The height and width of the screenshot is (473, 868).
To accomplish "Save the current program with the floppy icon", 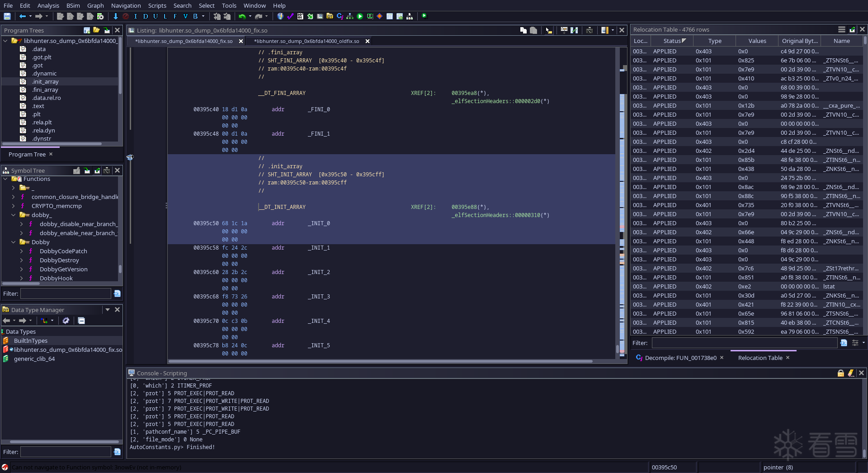I will click(7, 16).
